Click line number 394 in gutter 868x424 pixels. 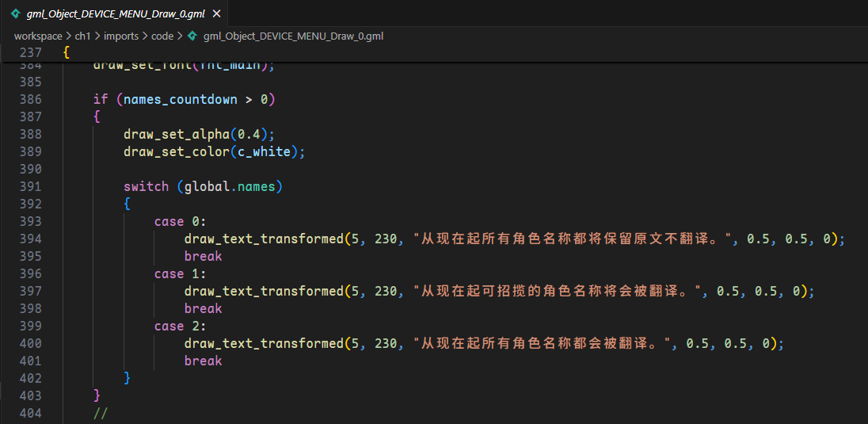coord(30,239)
